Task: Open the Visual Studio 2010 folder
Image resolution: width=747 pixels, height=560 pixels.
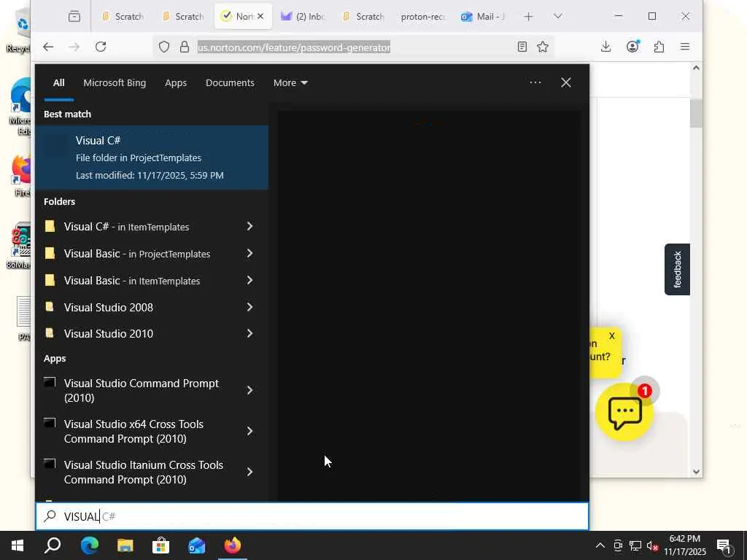Action: pos(141,334)
